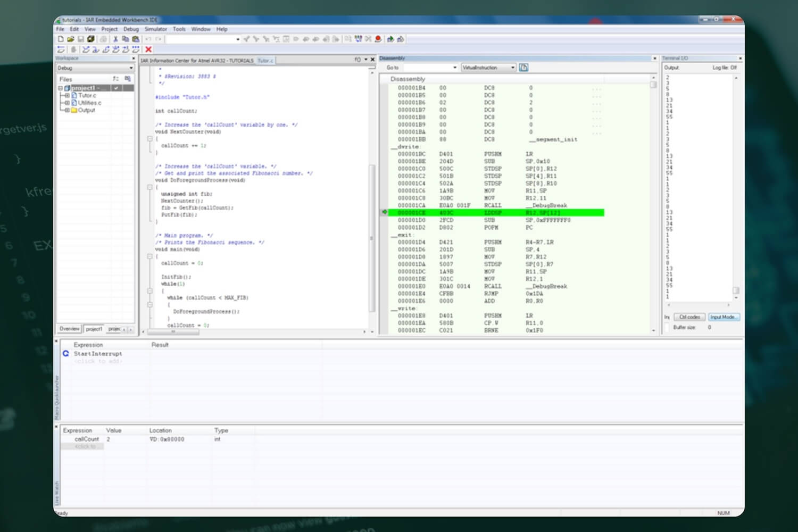Viewport: 798px width, 532px height.
Task: Click the Reset debugger icon in debug toolbar
Action: click(x=61, y=49)
